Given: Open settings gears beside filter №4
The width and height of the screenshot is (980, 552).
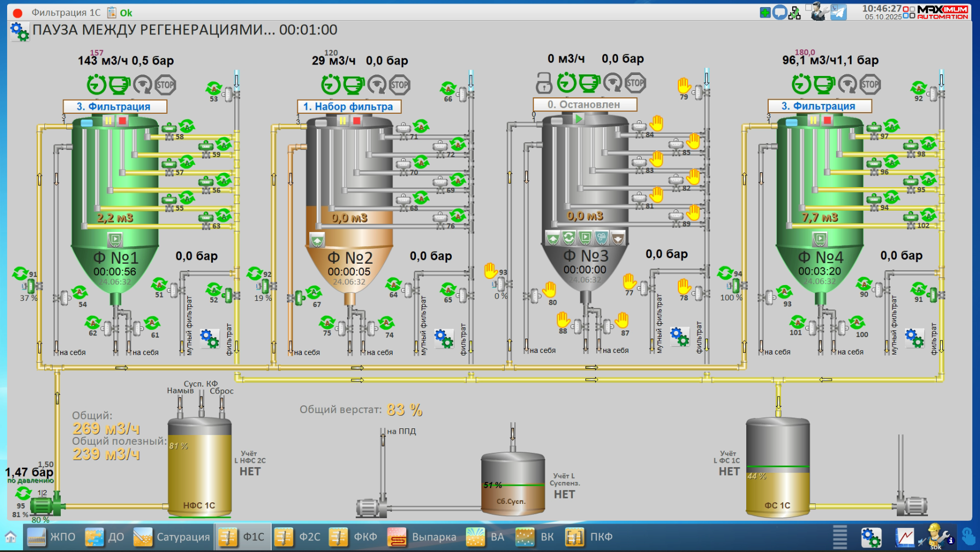Looking at the screenshot, I should (914, 338).
